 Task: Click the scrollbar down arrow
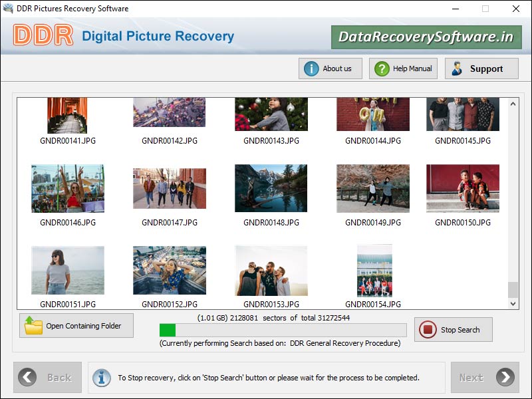[x=512, y=303]
